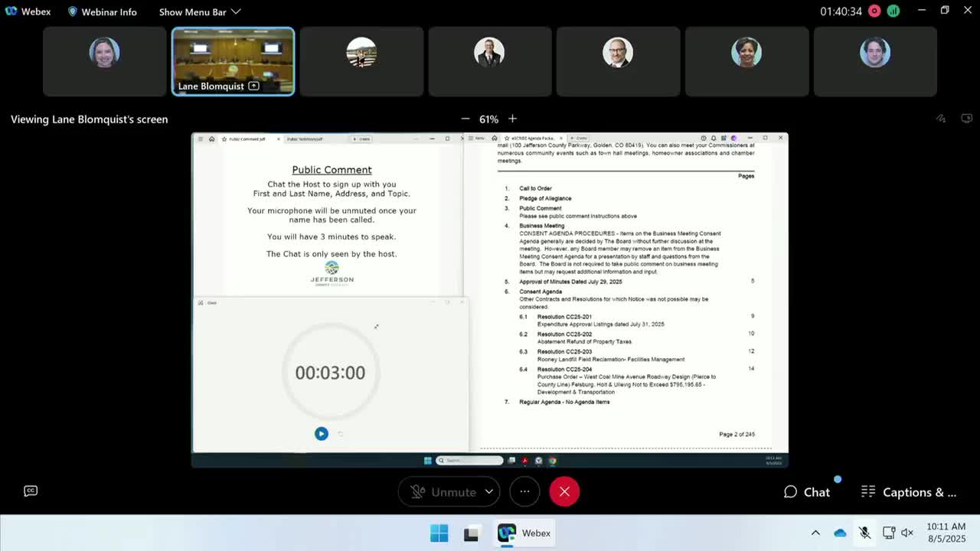The image size is (980, 551).
Task: Zoom in the shared screen view
Action: 512,119
